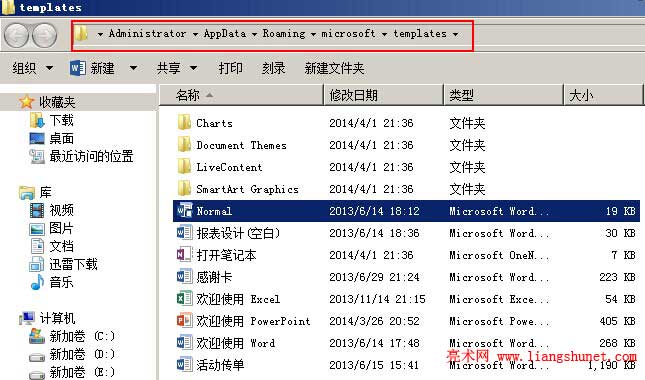Select 文档 in the library tree
The image size is (645, 380).
tap(61, 246)
